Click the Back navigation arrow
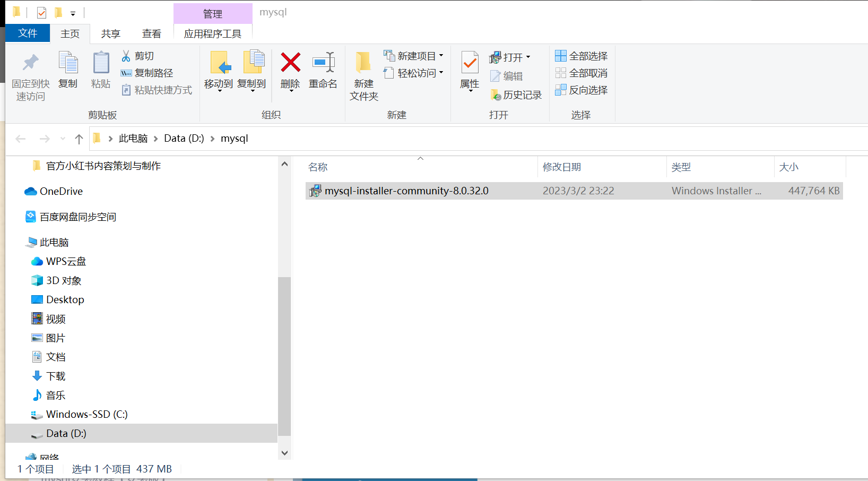Image resolution: width=868 pixels, height=481 pixels. (21, 139)
